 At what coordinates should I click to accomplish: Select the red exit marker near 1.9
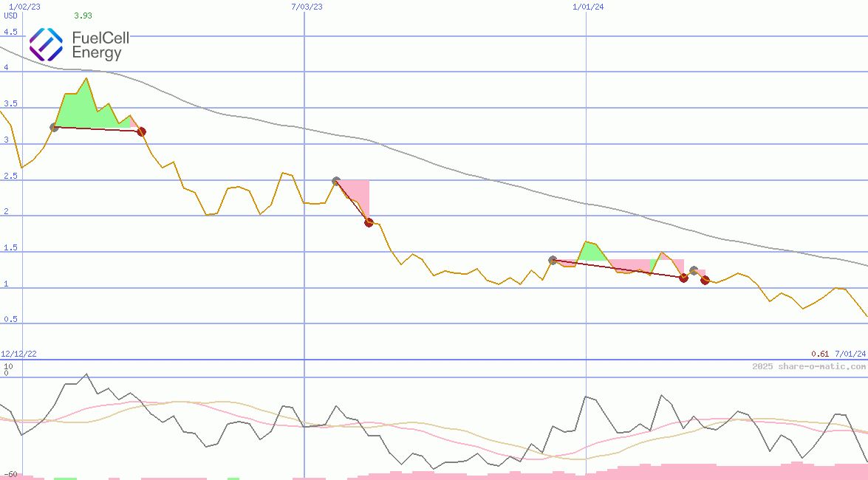click(369, 222)
